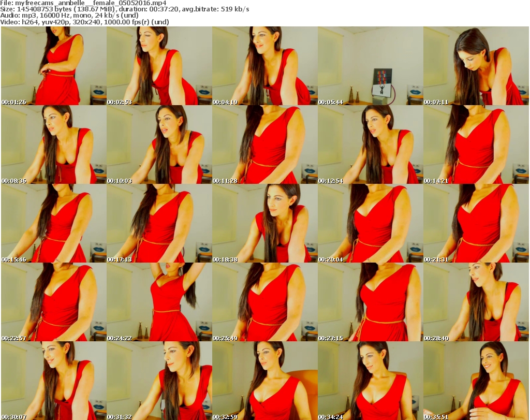530x420 pixels.
Task: Select the thumbnail stamped 00:20:04
Action: tap(370, 224)
